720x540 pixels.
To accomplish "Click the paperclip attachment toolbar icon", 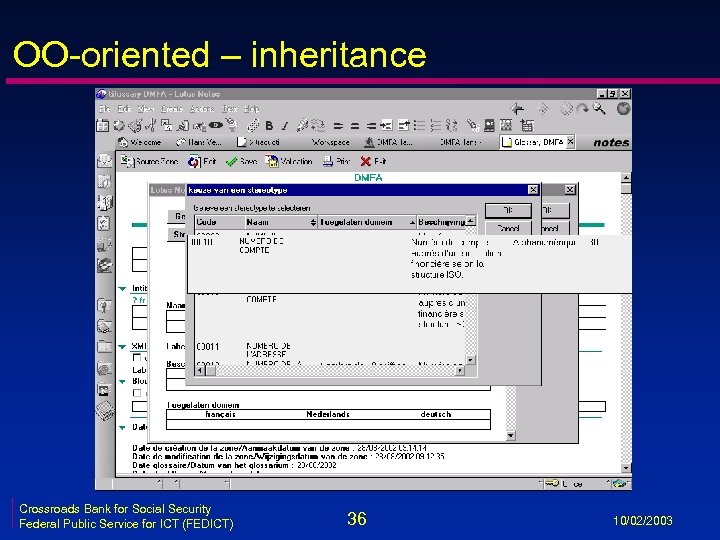I will pyautogui.click(x=253, y=125).
